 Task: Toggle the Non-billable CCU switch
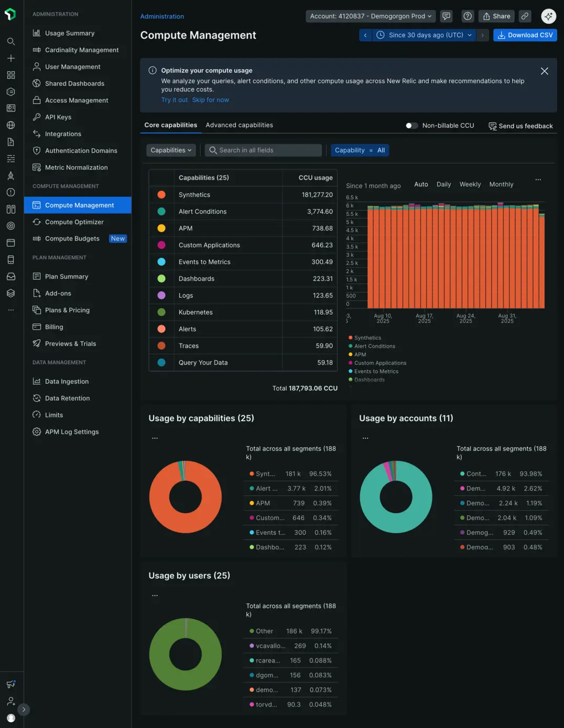point(412,126)
